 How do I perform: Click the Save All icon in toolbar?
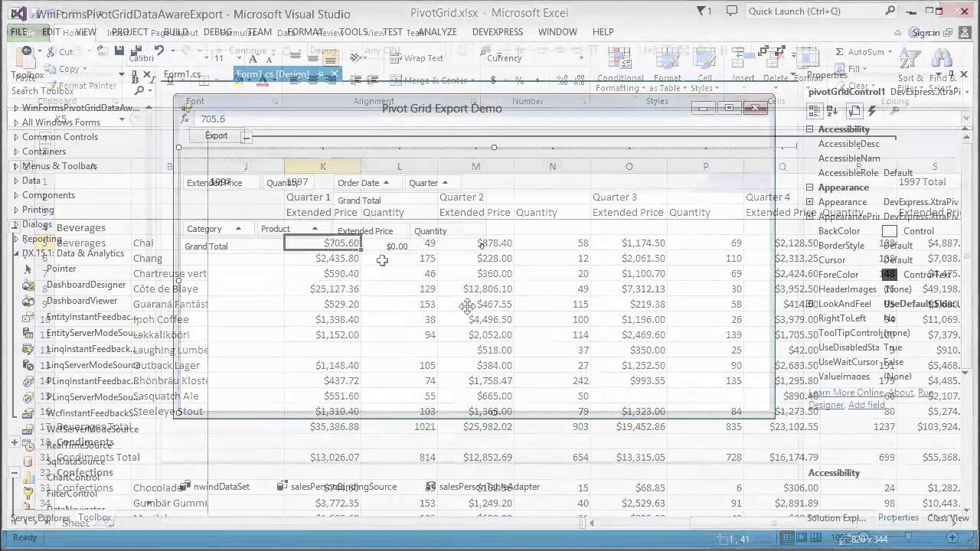(136, 51)
